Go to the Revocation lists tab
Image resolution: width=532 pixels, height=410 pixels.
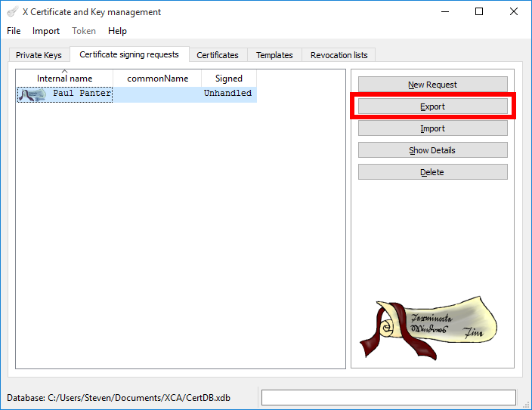coord(339,55)
